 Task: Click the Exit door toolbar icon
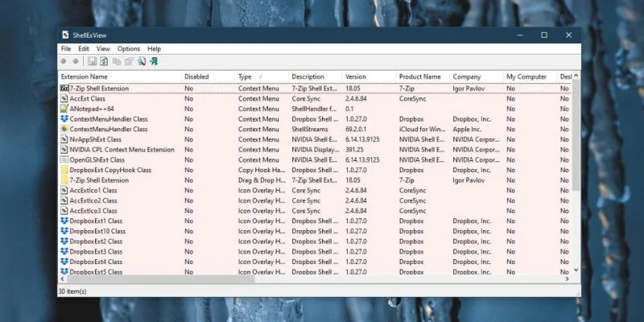click(x=154, y=61)
